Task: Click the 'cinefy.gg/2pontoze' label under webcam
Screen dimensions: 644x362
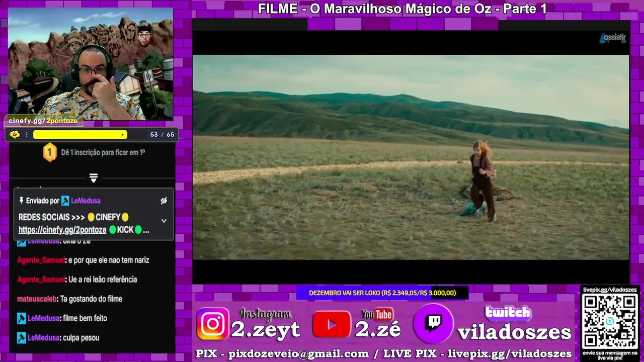Action: pyautogui.click(x=43, y=121)
